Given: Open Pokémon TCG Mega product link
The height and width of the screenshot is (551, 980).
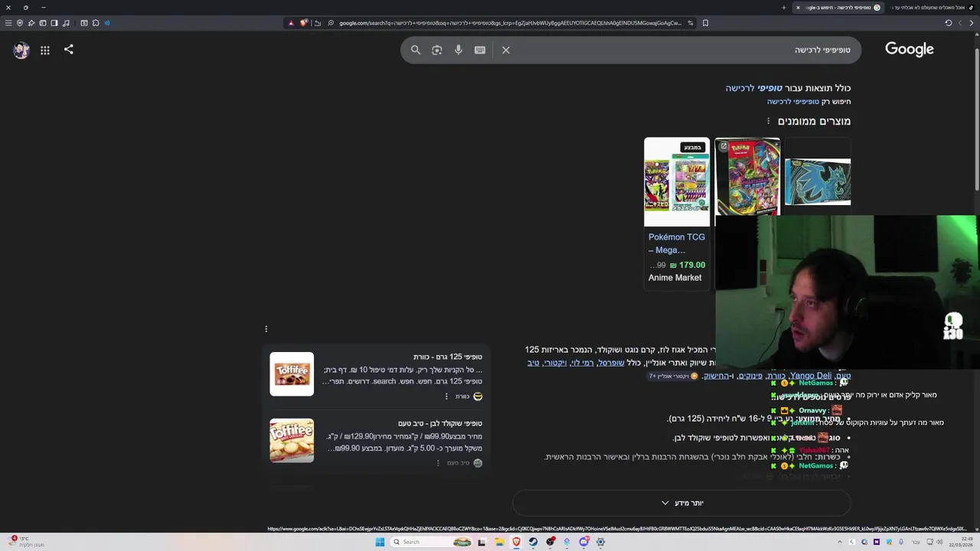Looking at the screenshot, I should click(677, 243).
